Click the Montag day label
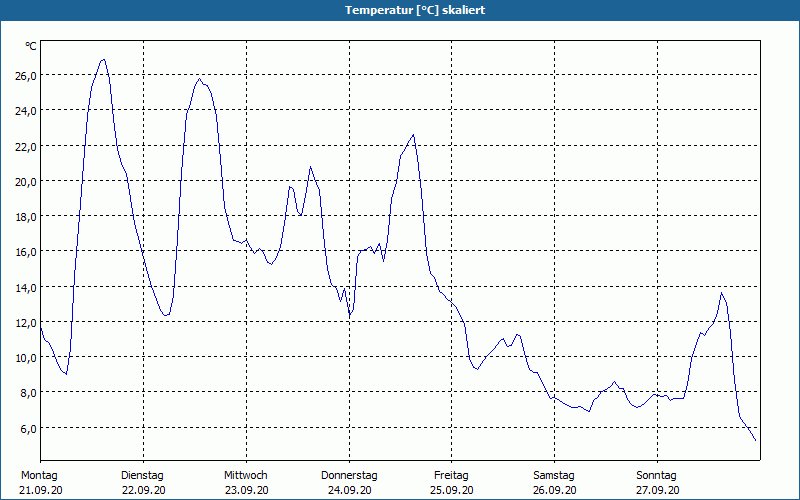800x500 pixels. pyautogui.click(x=39, y=476)
